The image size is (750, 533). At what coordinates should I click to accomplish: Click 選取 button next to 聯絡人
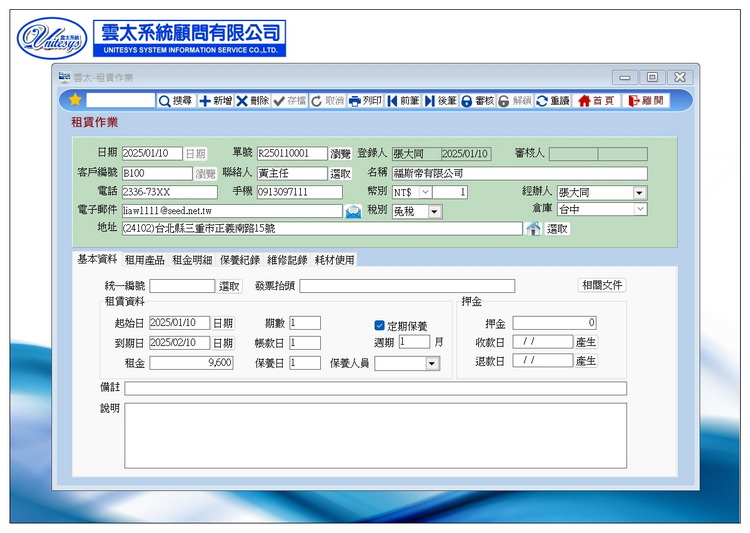pyautogui.click(x=341, y=174)
